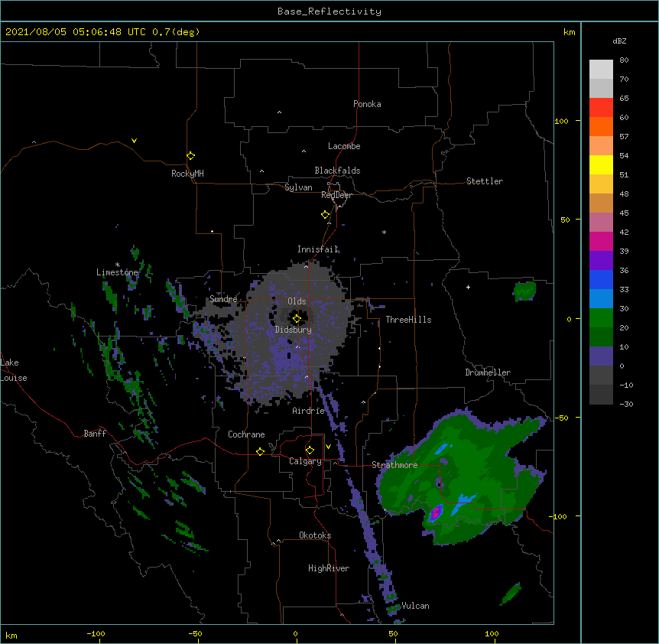This screenshot has height=644, width=659.
Task: Click the yellow radar site marker near Olds
Action: click(297, 319)
